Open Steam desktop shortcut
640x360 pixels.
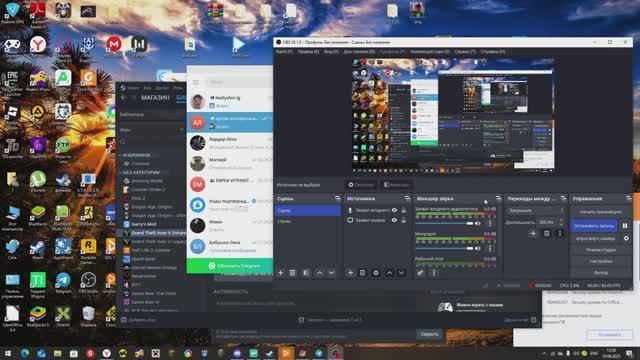point(38,249)
